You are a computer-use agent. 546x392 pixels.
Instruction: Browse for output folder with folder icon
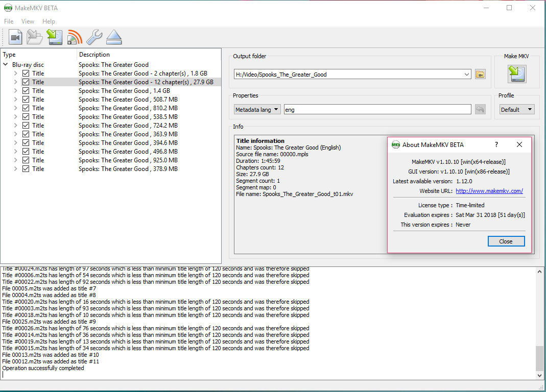point(480,74)
